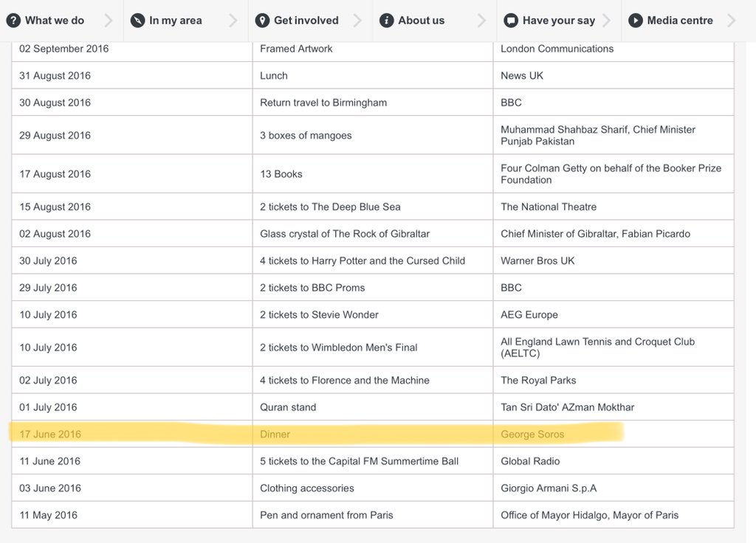The height and width of the screenshot is (543, 756).
Task: Click the highlighted Dinner cell
Action: [x=373, y=434]
